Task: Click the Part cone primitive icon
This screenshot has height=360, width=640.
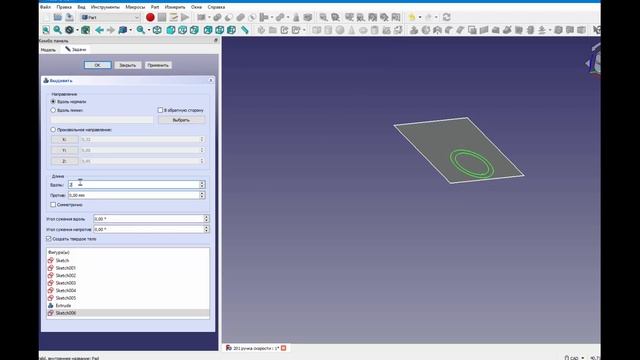Action: (351, 30)
